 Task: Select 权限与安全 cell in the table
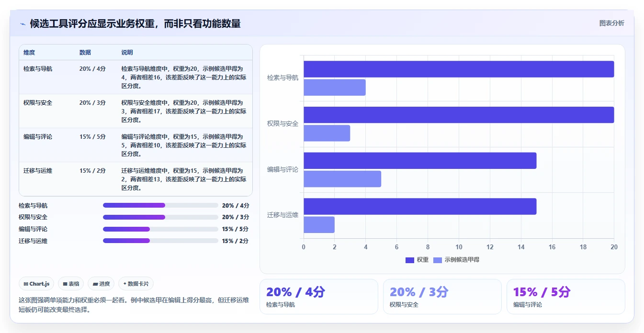(x=38, y=103)
